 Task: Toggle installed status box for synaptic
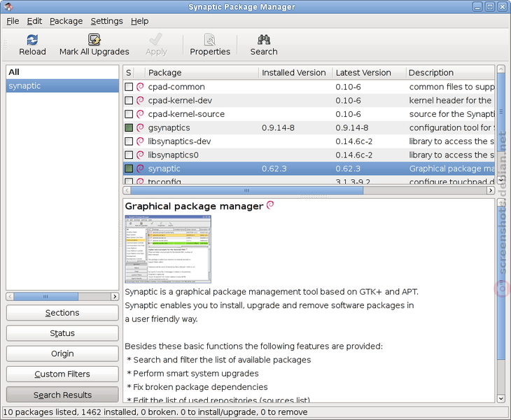click(x=129, y=169)
